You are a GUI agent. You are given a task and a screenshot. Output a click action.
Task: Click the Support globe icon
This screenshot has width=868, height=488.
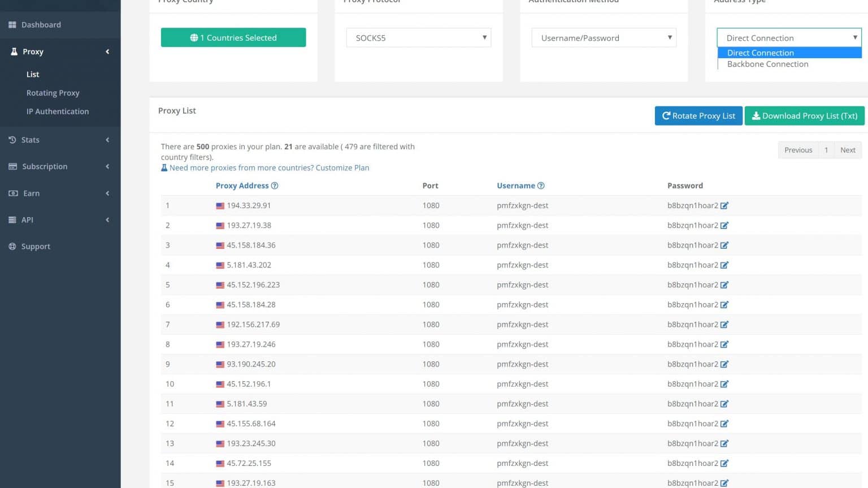(12, 246)
